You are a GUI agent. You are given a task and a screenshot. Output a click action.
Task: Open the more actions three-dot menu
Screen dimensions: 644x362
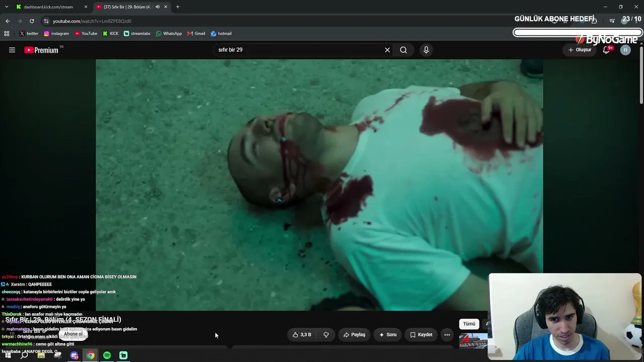(447, 334)
